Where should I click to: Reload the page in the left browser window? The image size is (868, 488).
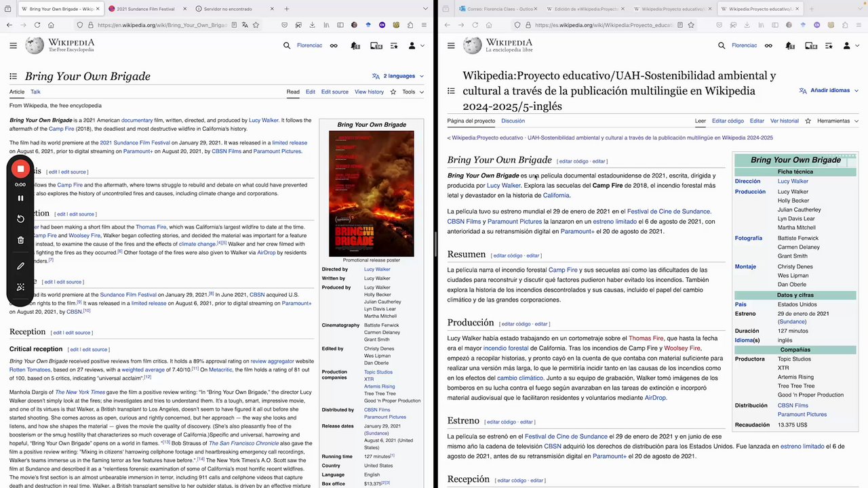click(x=37, y=25)
